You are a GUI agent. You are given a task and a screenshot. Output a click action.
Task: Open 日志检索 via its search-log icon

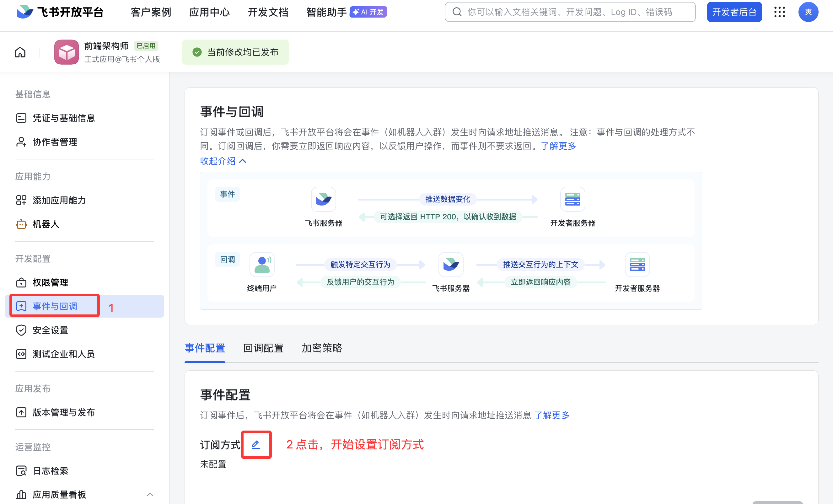point(21,470)
